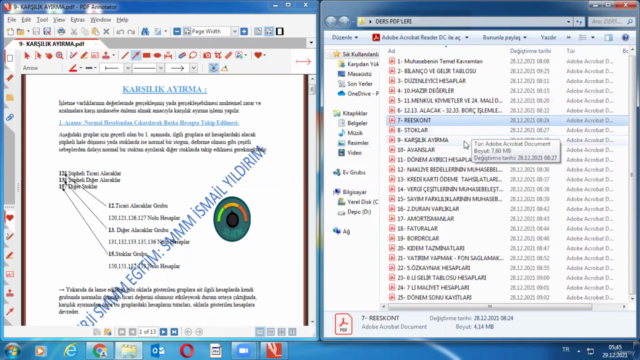The width and height of the screenshot is (640, 360).
Task: Select the Ellipse shape tool
Action: (157, 56)
